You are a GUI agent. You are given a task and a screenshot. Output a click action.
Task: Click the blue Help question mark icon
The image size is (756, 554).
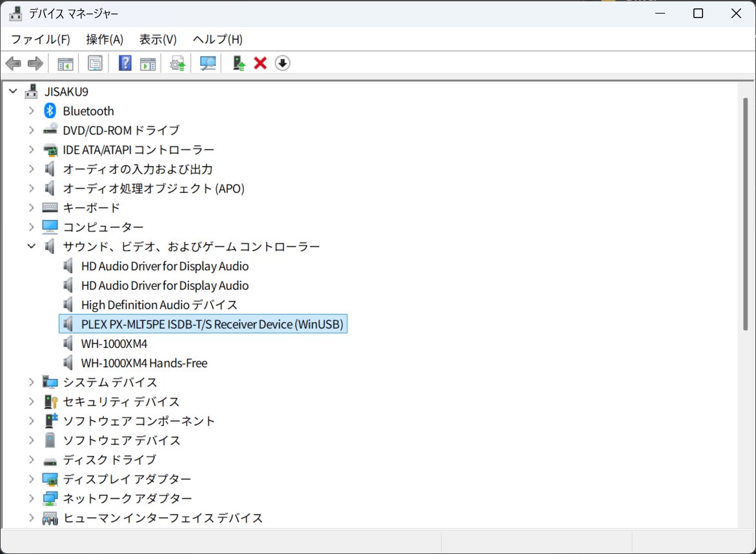[125, 63]
